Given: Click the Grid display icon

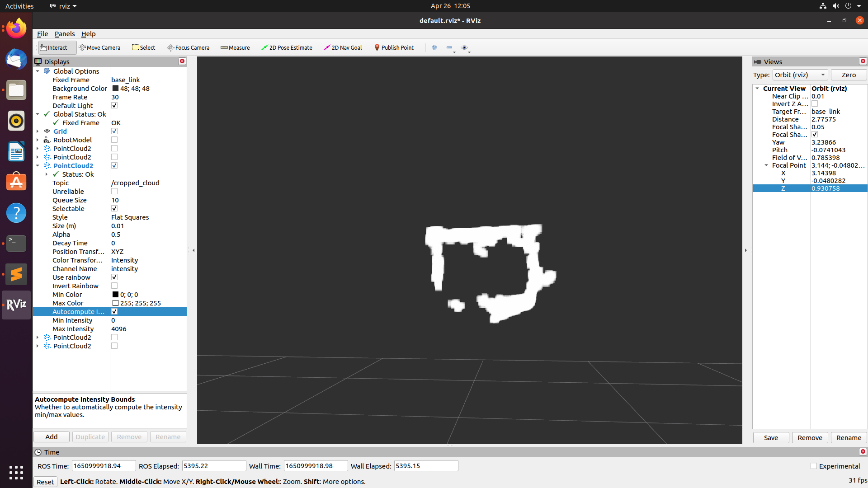Looking at the screenshot, I should click(47, 131).
